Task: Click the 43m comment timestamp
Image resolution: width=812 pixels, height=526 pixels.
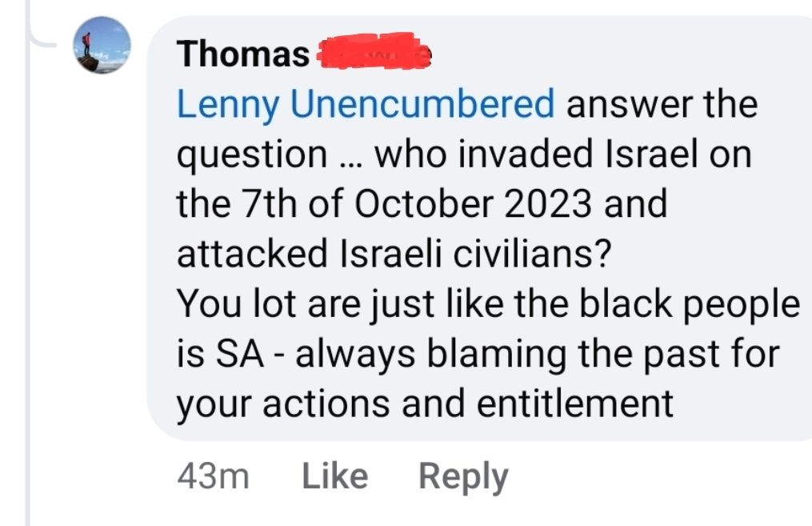Action: [x=213, y=477]
